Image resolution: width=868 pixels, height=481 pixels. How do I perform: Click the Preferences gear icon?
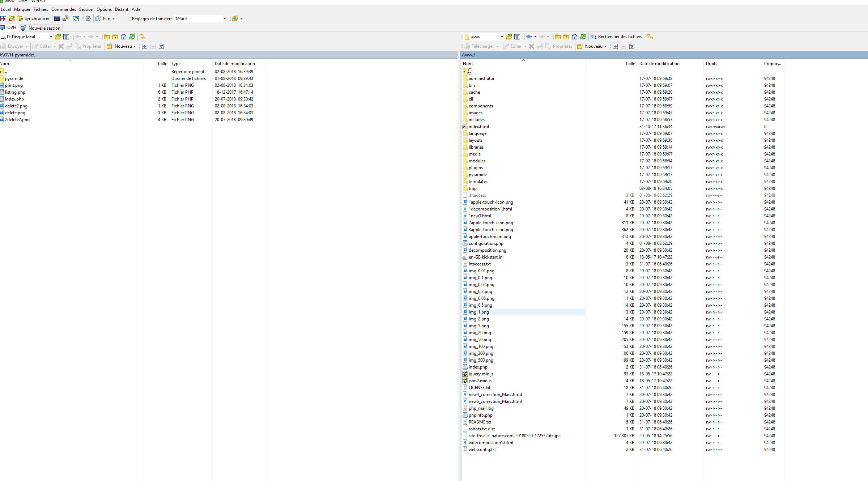[x=88, y=18]
